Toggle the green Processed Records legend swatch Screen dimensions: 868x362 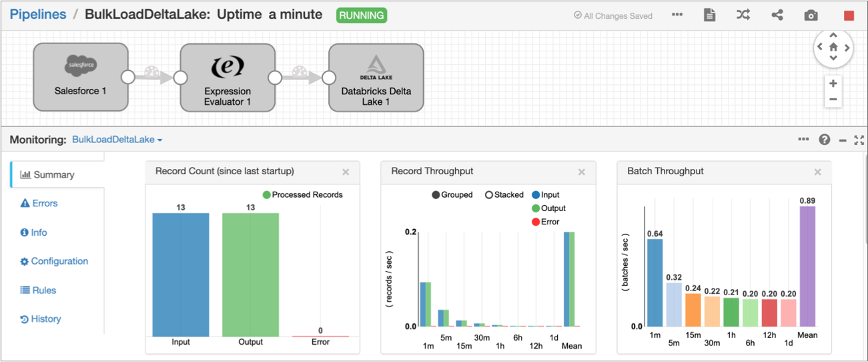coord(267,195)
